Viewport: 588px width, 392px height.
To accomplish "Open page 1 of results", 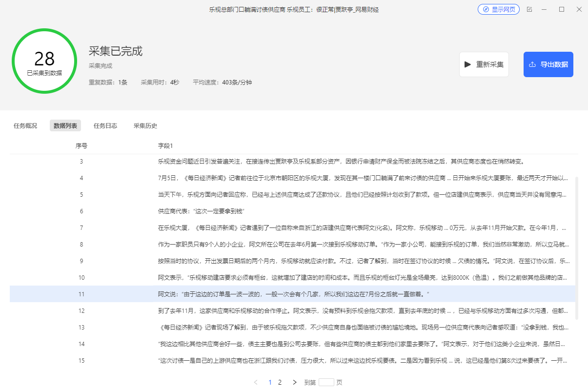I will click(270, 382).
